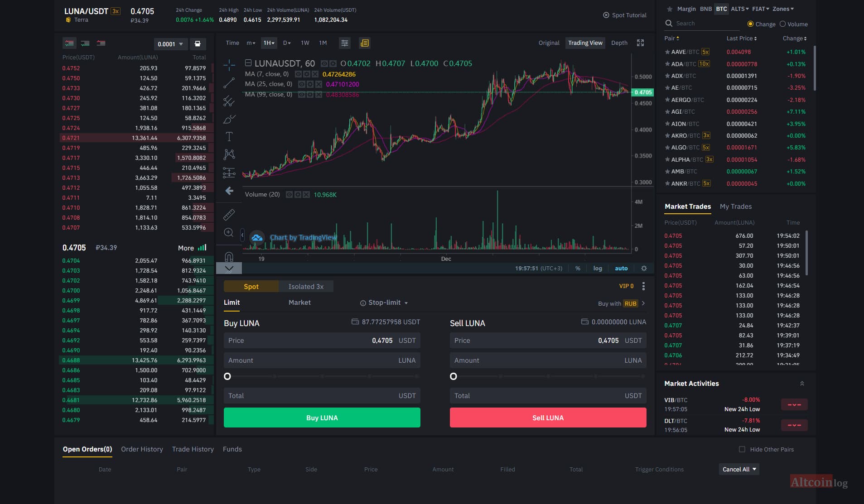Toggle the log scale option
Screen dimensions: 864x504
(x=598, y=268)
